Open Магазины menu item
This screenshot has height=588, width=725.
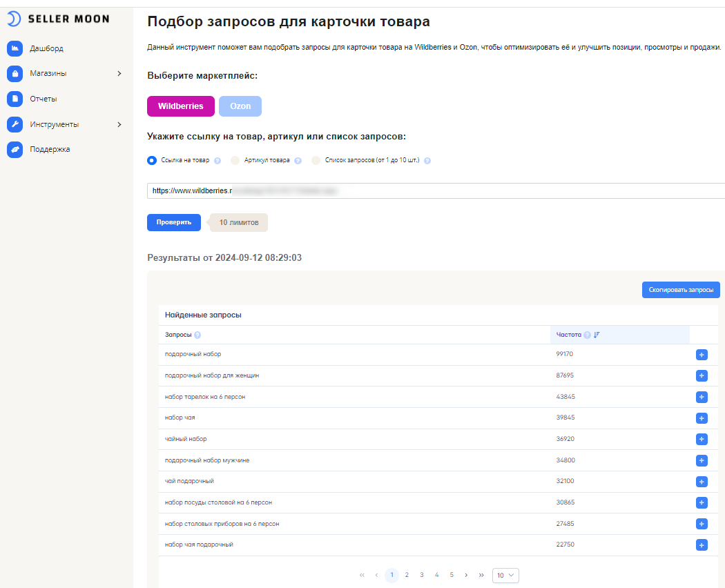click(x=48, y=73)
